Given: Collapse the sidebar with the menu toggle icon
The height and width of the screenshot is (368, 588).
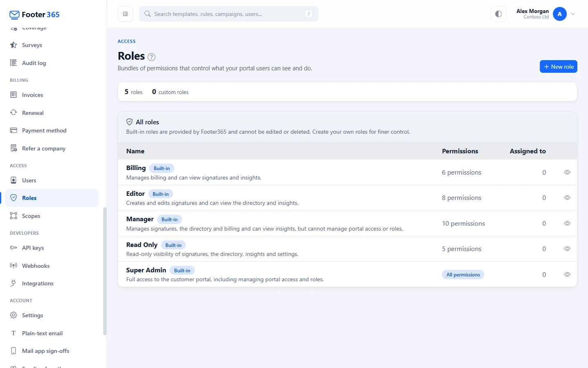Looking at the screenshot, I should (125, 14).
